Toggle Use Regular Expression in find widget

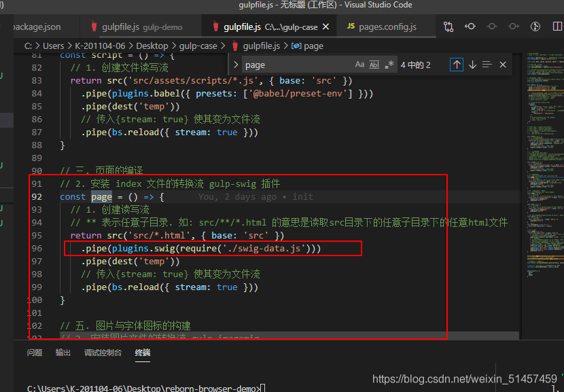pos(389,65)
